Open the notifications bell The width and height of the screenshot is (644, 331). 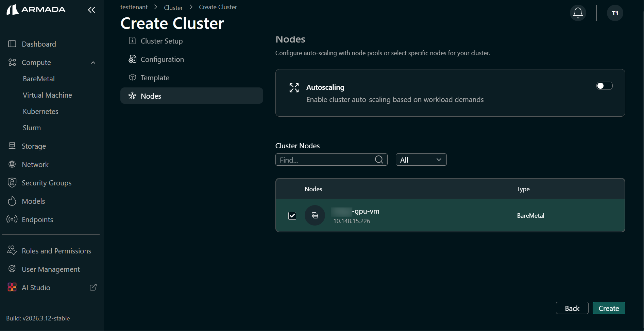(x=577, y=13)
